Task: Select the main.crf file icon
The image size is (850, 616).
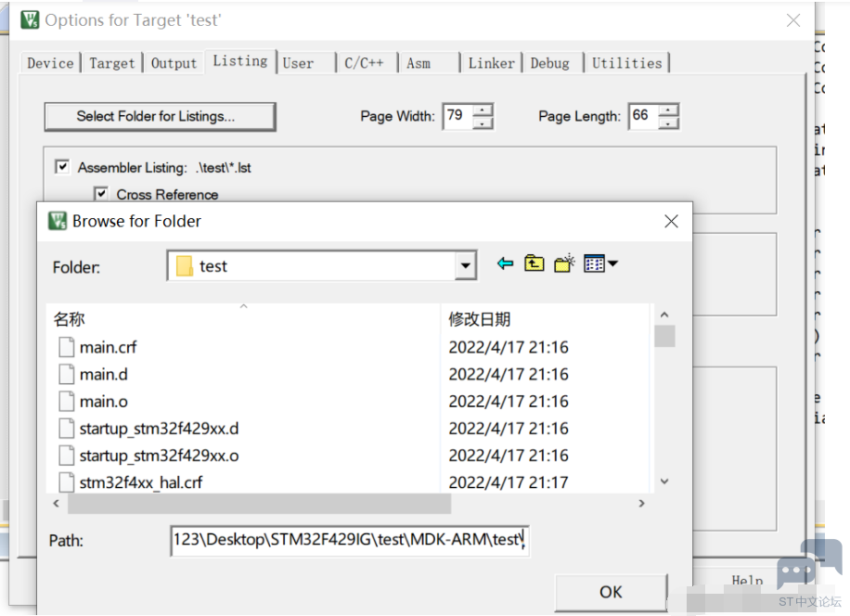Action: [66, 347]
